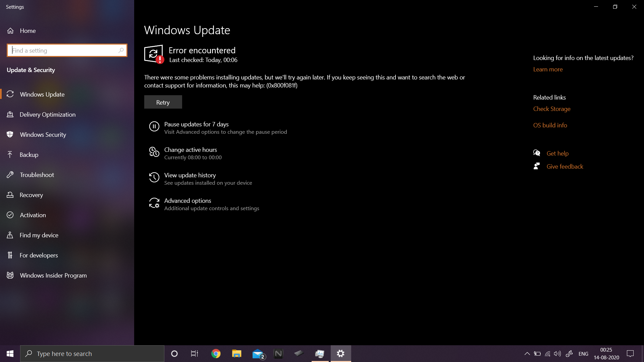Click the Retry button
Image resolution: width=644 pixels, height=362 pixels.
(x=163, y=102)
